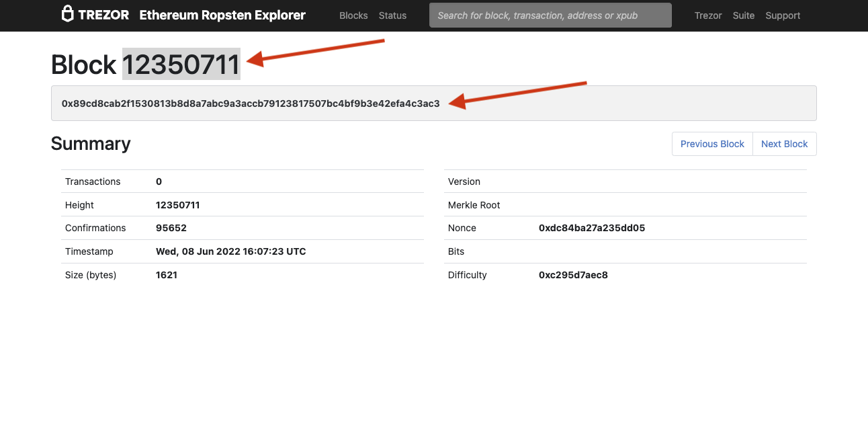868x447 pixels.
Task: Click the Merkle Root row label
Action: click(x=474, y=205)
